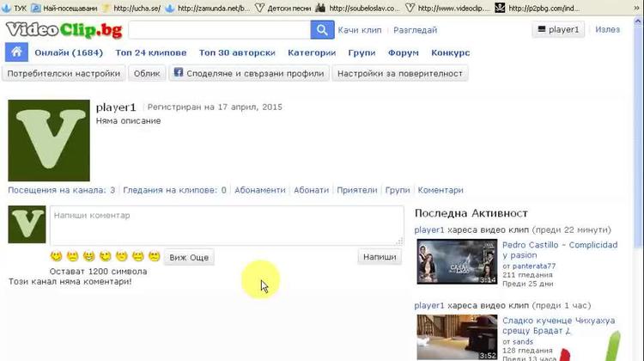Submit comment with Напиши button
The width and height of the screenshot is (644, 361).
380,257
